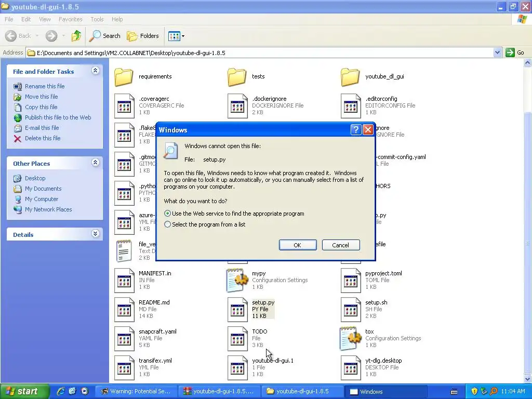
Task: Select the .dockerignore file icon
Action: point(237,106)
